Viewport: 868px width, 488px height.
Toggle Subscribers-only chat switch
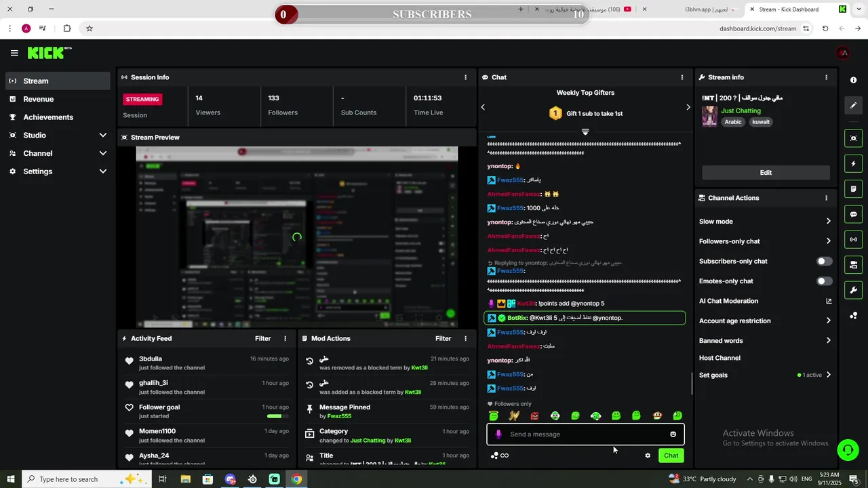824,261
